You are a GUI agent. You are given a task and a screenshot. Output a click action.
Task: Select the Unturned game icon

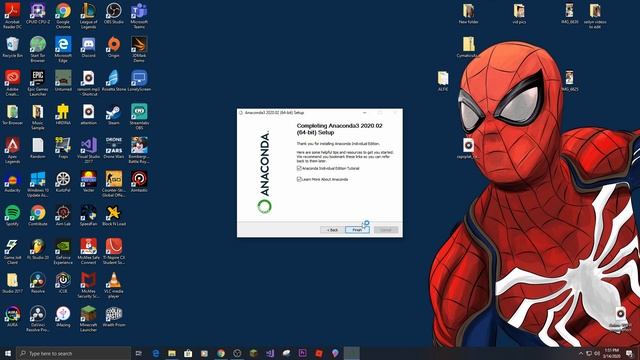coord(63,80)
